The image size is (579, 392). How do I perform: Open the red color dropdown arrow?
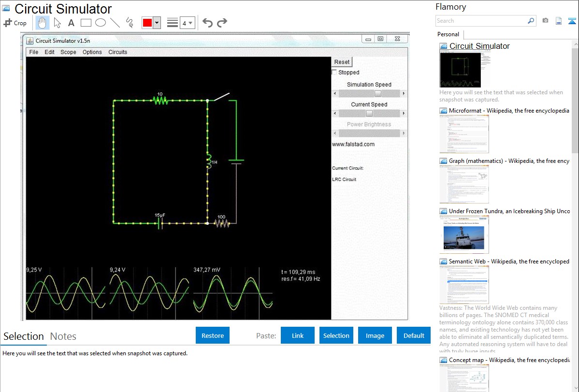tap(157, 23)
